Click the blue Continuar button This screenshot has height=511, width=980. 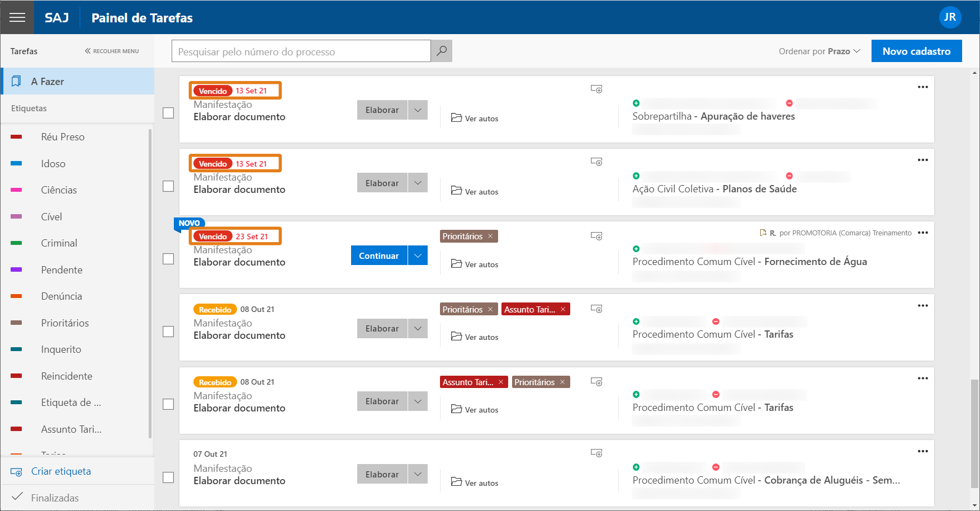point(378,255)
